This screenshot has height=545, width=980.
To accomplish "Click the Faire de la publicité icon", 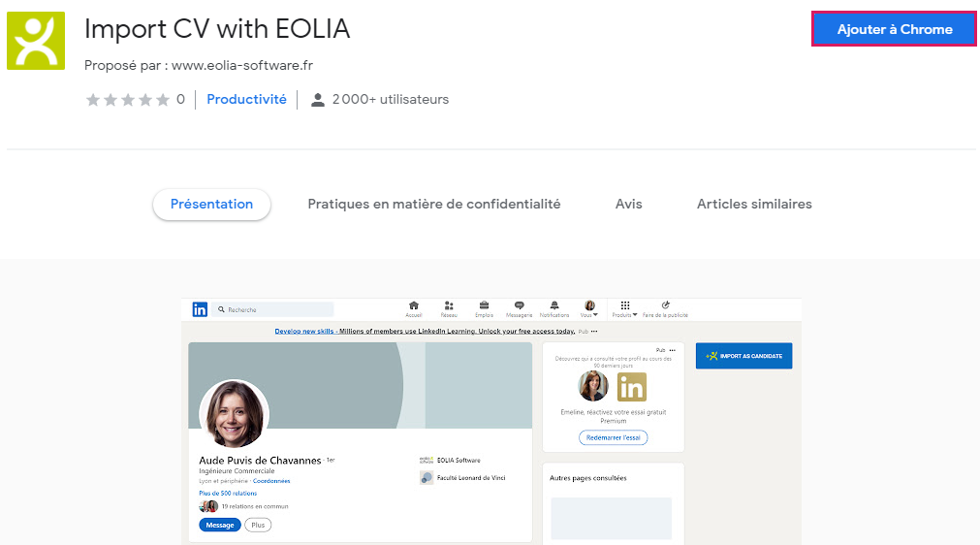I will (665, 308).
